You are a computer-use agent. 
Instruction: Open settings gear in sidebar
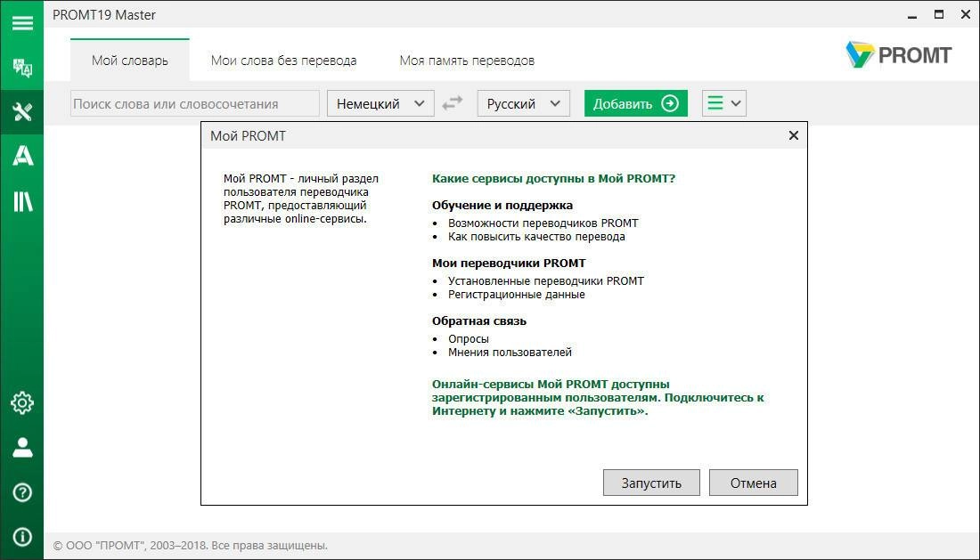pyautogui.click(x=22, y=402)
